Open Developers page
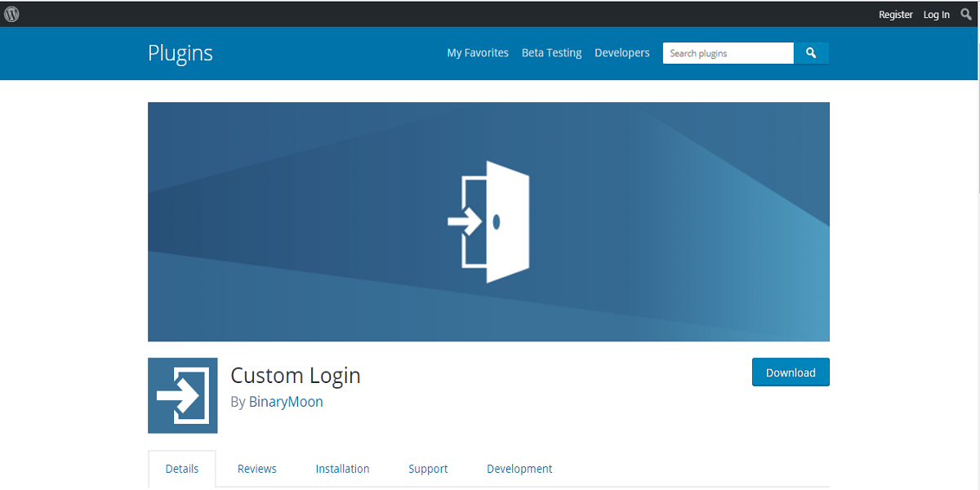Viewport: 980px width, 490px height. (622, 53)
